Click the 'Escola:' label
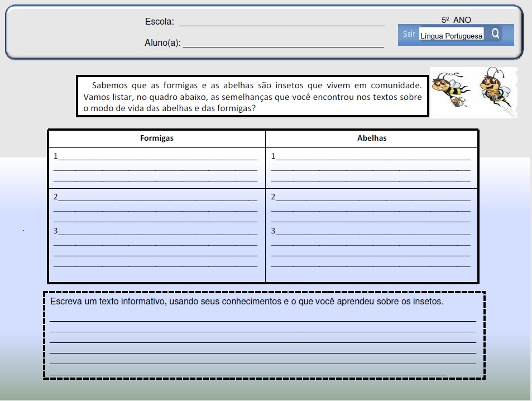The image size is (532, 401). point(160,22)
